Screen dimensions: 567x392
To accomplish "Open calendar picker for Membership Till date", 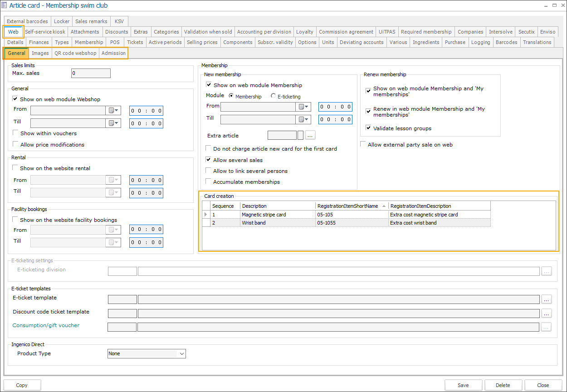I will [x=303, y=120].
